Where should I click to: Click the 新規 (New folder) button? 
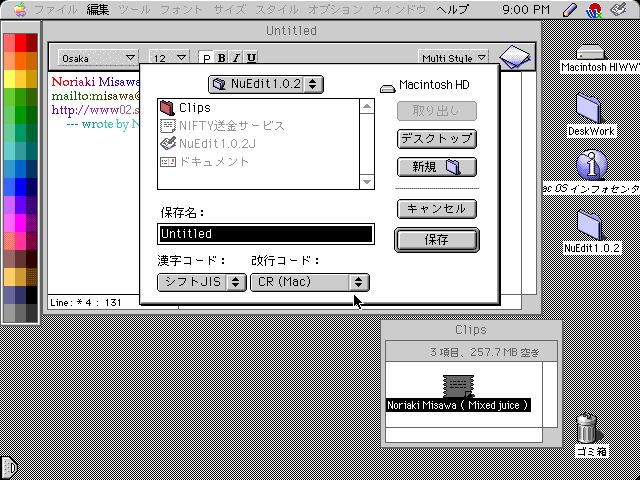[437, 167]
